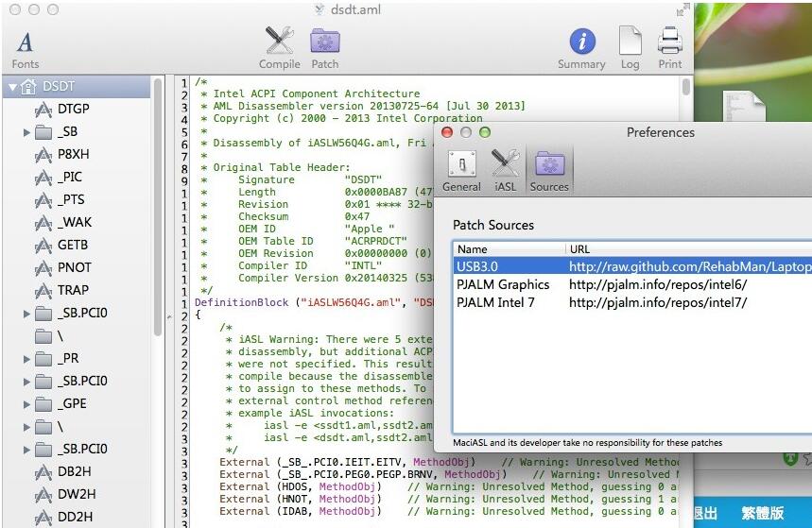Open the Fonts panel
Viewport: 812px width, 528px height.
(x=26, y=48)
